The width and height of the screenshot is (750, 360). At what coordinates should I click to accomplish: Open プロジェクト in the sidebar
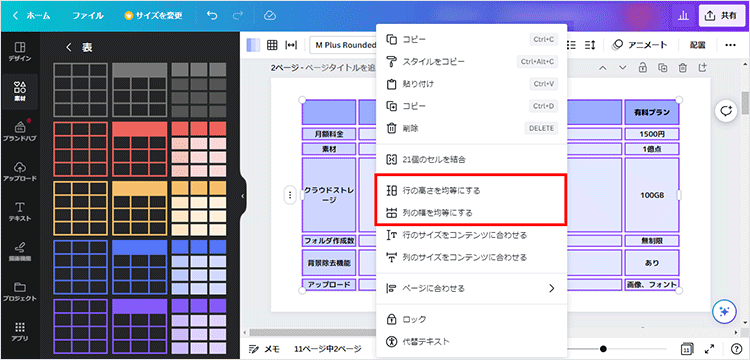[x=20, y=291]
